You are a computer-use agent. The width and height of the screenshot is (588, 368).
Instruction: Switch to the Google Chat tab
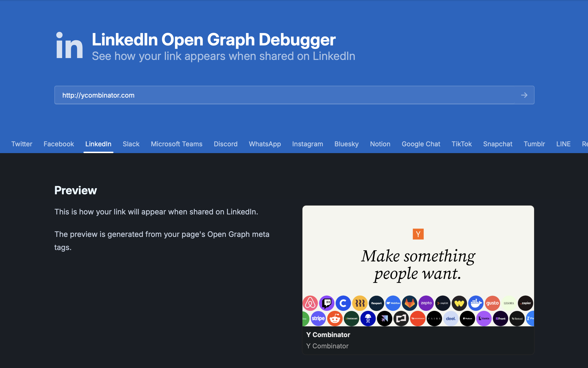[x=421, y=144]
